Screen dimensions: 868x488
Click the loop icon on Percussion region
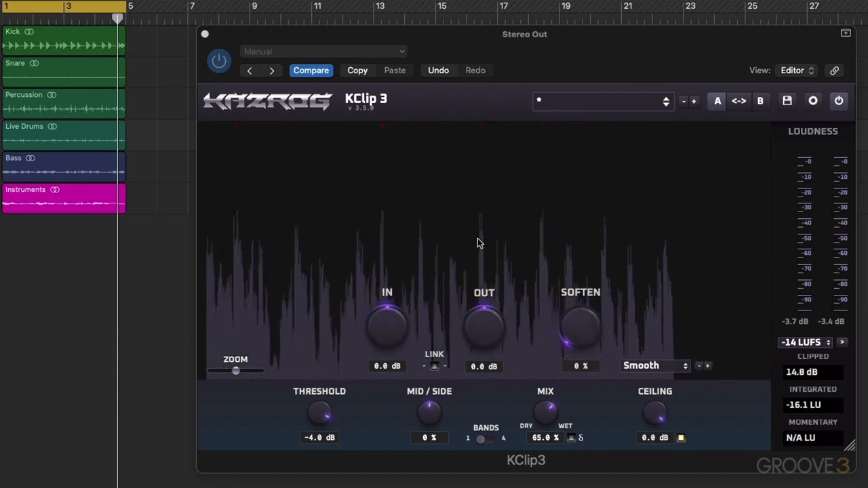(x=52, y=95)
